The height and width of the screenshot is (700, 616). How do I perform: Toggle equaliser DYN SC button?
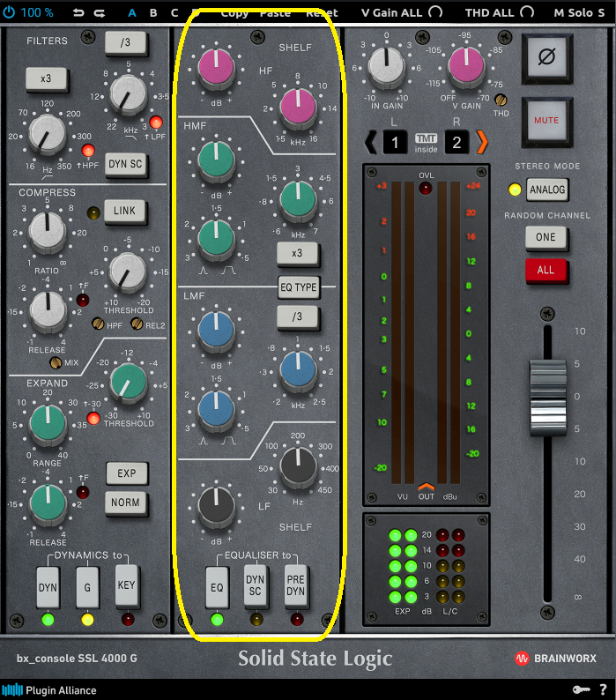tap(256, 585)
